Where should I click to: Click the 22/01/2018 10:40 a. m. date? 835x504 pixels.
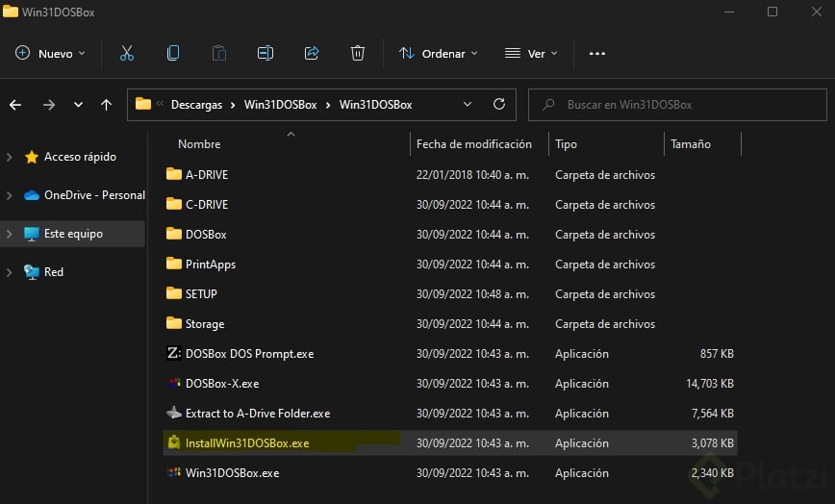(472, 174)
